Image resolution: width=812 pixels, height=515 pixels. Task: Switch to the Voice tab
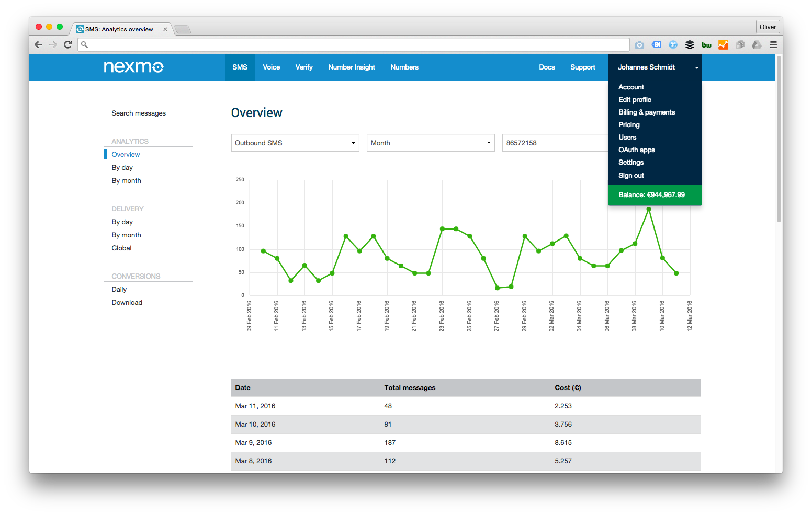coord(271,67)
